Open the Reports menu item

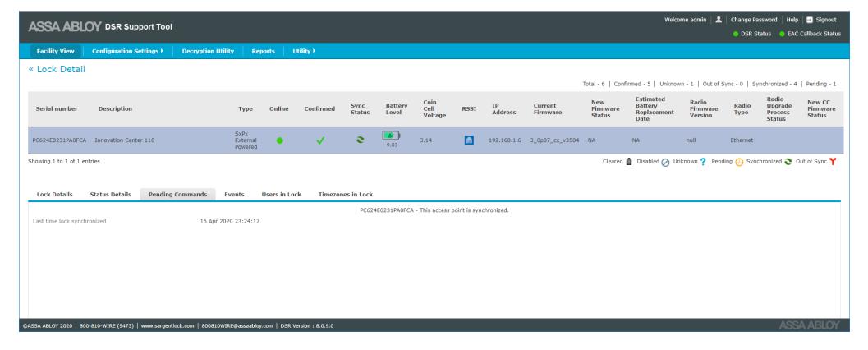[263, 51]
